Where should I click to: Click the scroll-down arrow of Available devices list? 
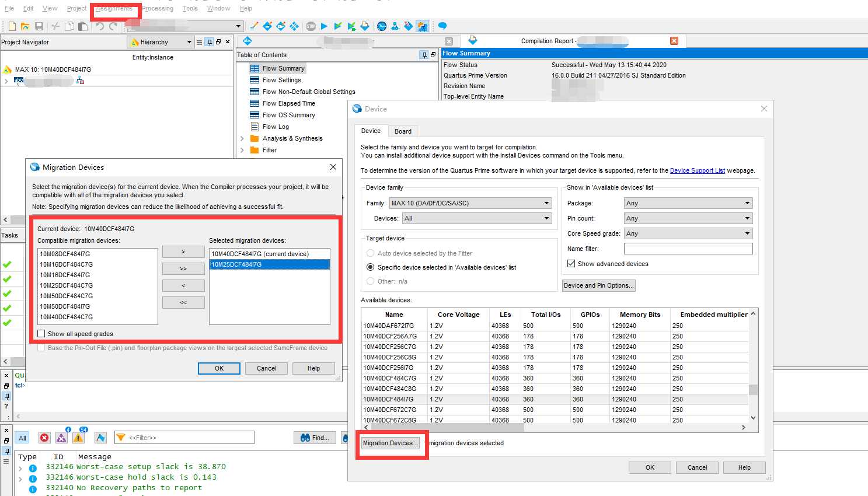click(754, 418)
